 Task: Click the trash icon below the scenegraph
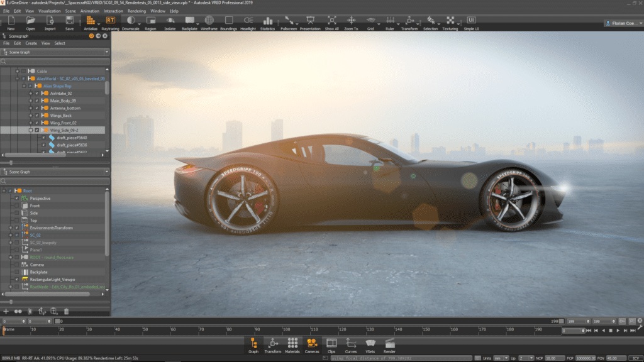tap(66, 311)
